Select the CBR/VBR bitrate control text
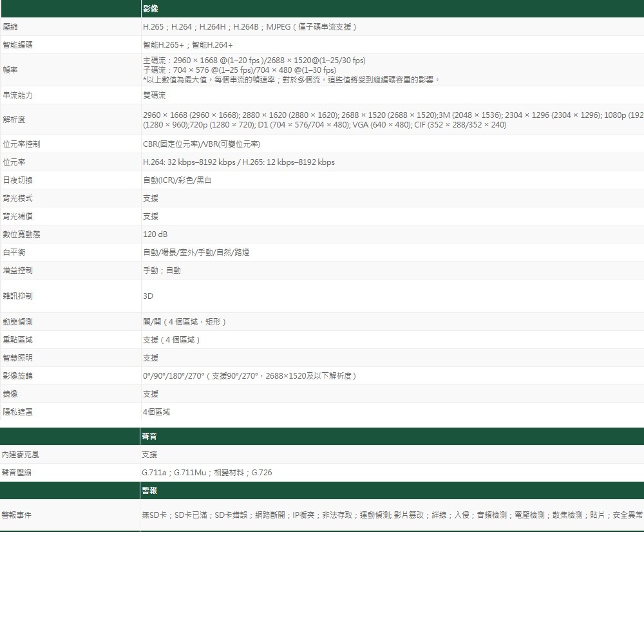 pos(202,144)
